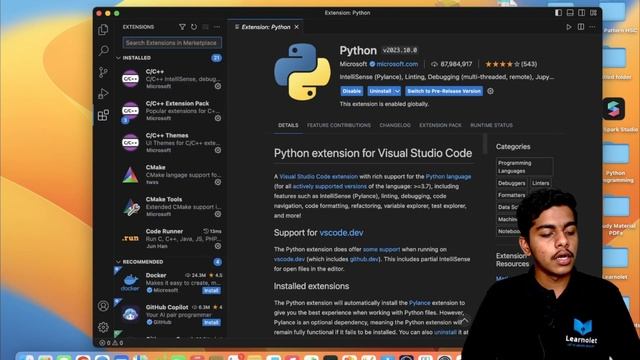Toggle the bottom panel layout icon
Viewport: 640px width, 360px height.
[x=570, y=13]
